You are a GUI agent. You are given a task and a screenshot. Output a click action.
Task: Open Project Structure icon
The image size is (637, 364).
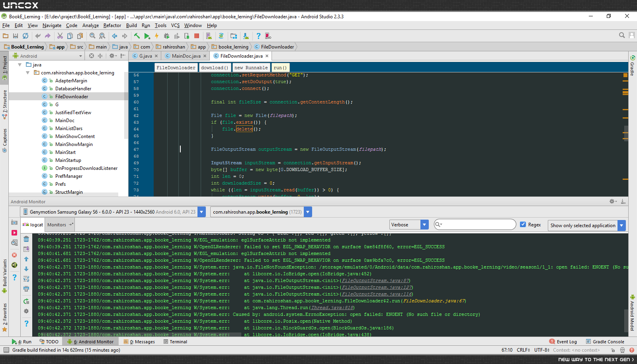[234, 36]
